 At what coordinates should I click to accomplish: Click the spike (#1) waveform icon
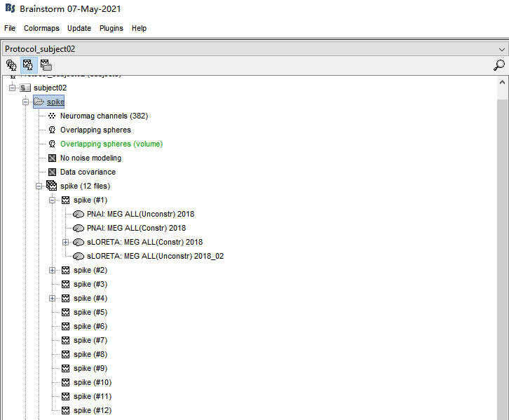(x=66, y=200)
